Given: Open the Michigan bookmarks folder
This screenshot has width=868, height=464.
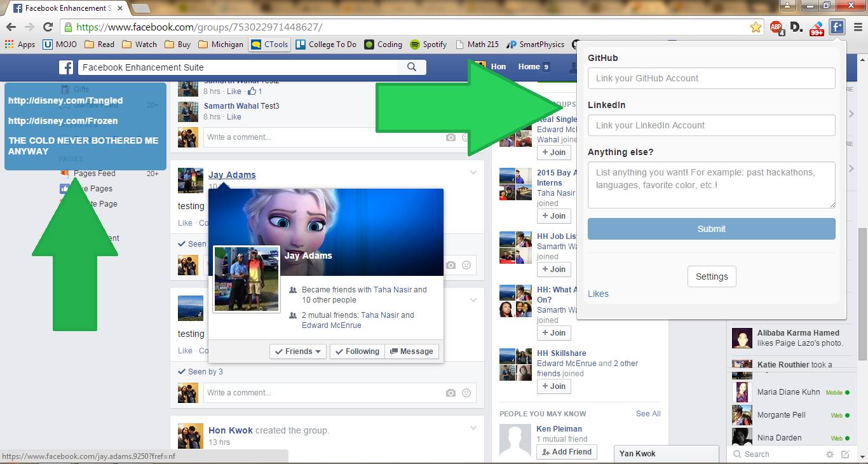Looking at the screenshot, I should pos(221,44).
